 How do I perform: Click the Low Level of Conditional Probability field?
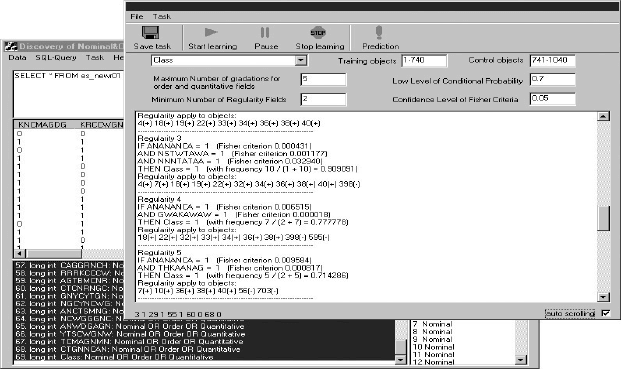552,79
